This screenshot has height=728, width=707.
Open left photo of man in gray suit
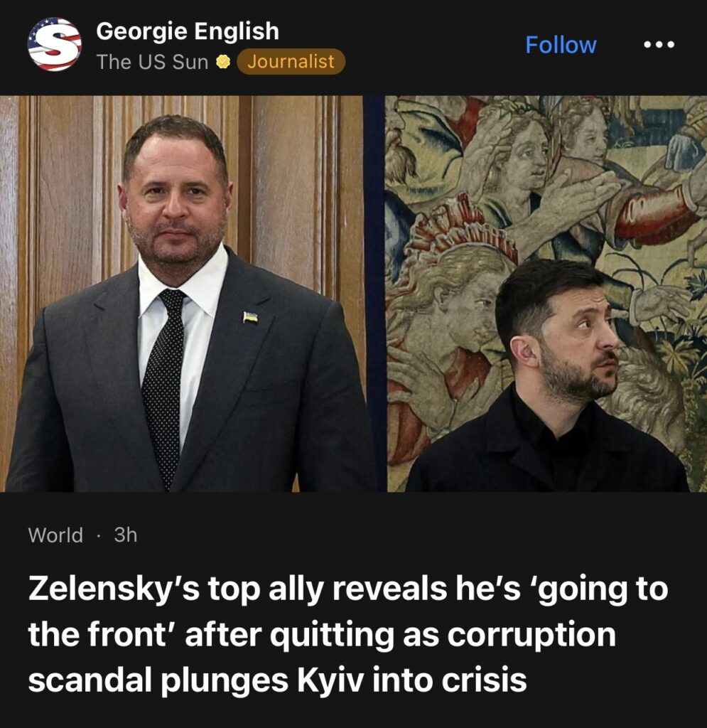[188, 294]
